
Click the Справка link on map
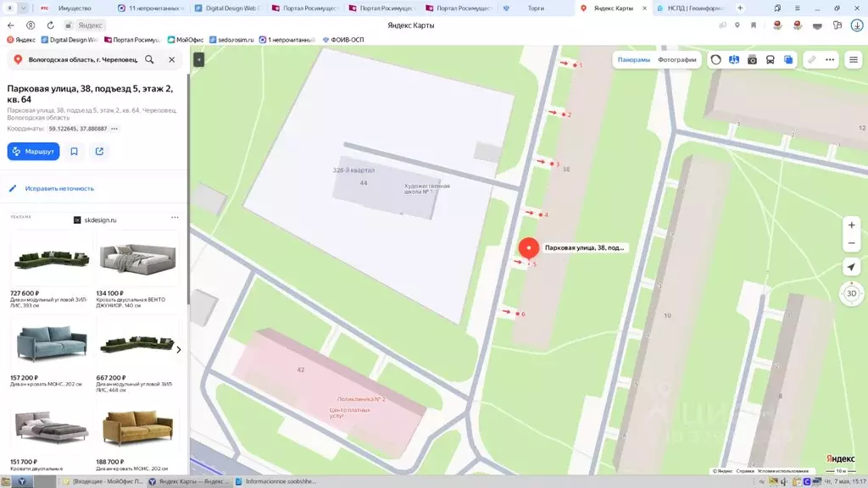(x=745, y=471)
